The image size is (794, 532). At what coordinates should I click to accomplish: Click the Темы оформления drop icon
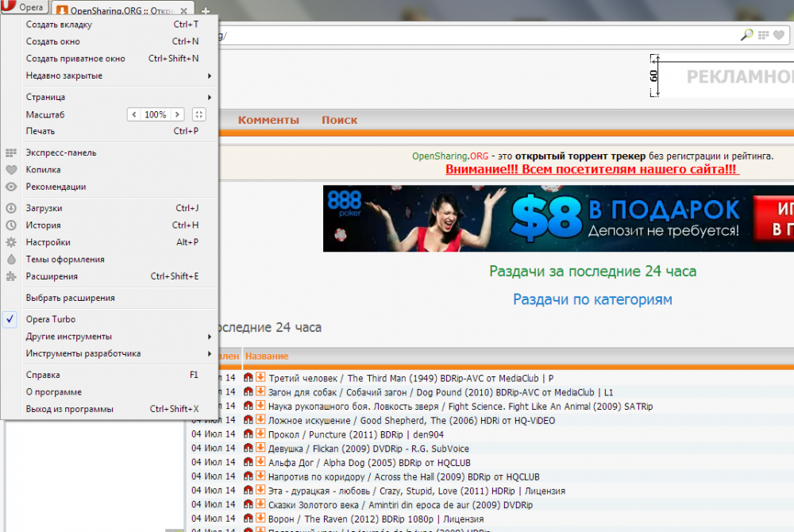click(11, 259)
